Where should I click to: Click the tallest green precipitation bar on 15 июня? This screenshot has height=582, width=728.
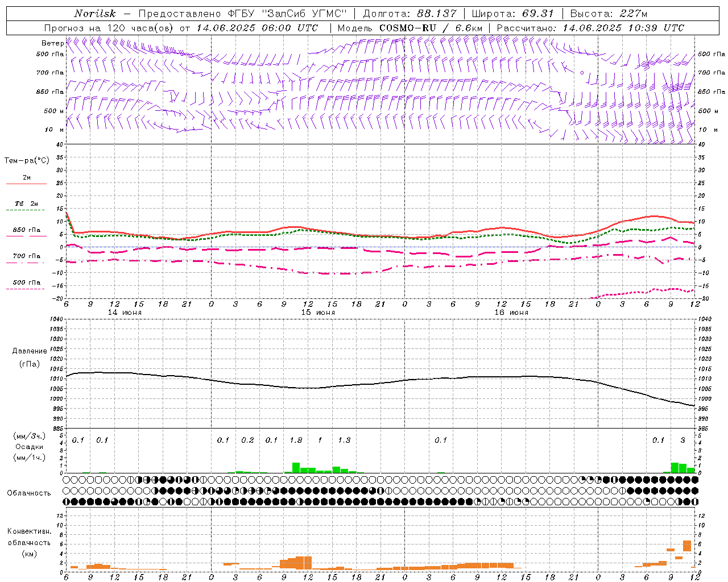[296, 468]
